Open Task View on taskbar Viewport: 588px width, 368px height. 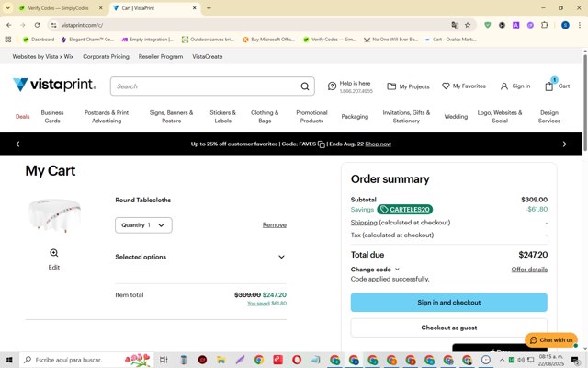point(164,360)
